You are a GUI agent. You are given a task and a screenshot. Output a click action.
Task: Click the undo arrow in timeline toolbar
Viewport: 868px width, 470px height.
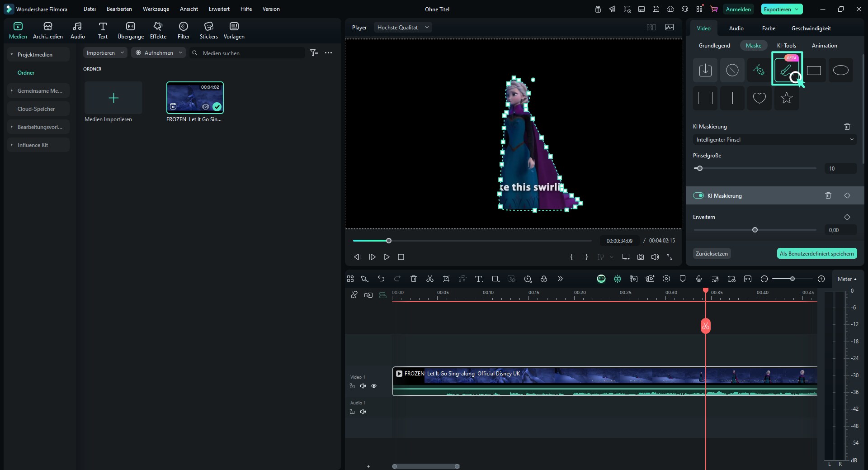point(381,279)
